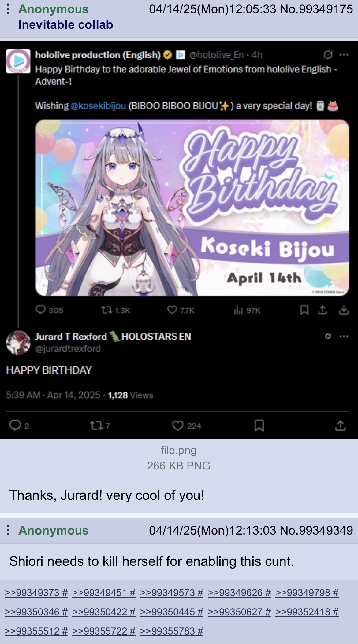The height and width of the screenshot is (644, 358).
Task: Click the retweet icon with 7
Action: [x=96, y=426]
